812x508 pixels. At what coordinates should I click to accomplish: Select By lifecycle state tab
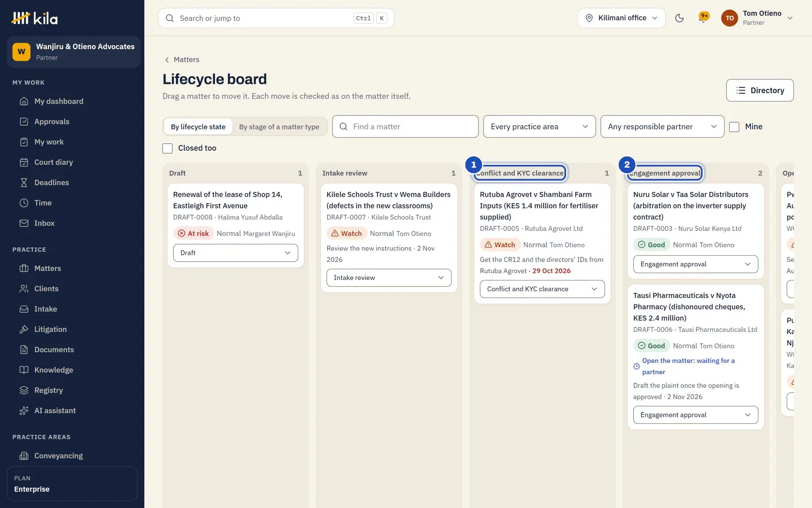[x=198, y=127]
